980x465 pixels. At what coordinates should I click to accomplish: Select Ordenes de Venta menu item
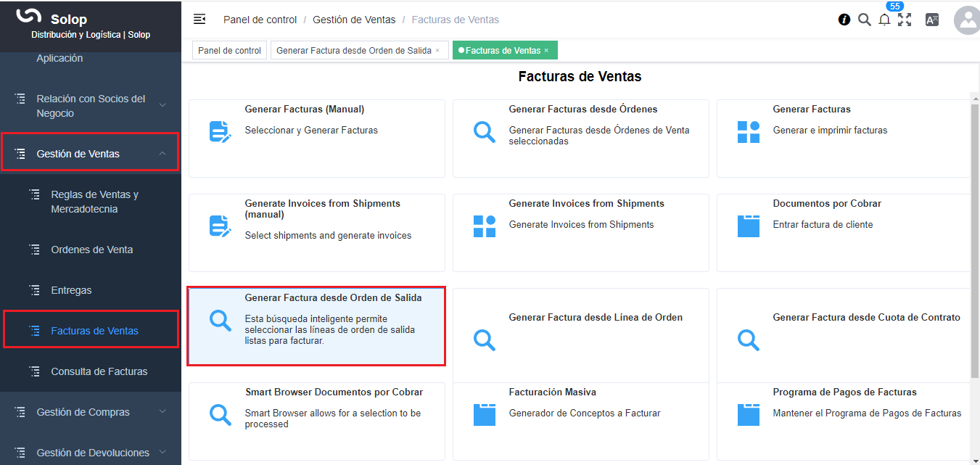pyautogui.click(x=91, y=250)
